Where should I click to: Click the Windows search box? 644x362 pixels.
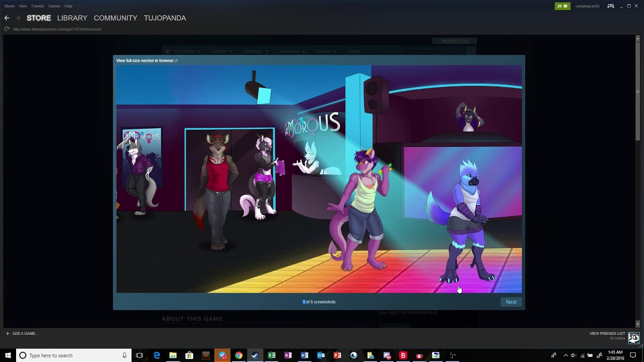[x=74, y=355]
